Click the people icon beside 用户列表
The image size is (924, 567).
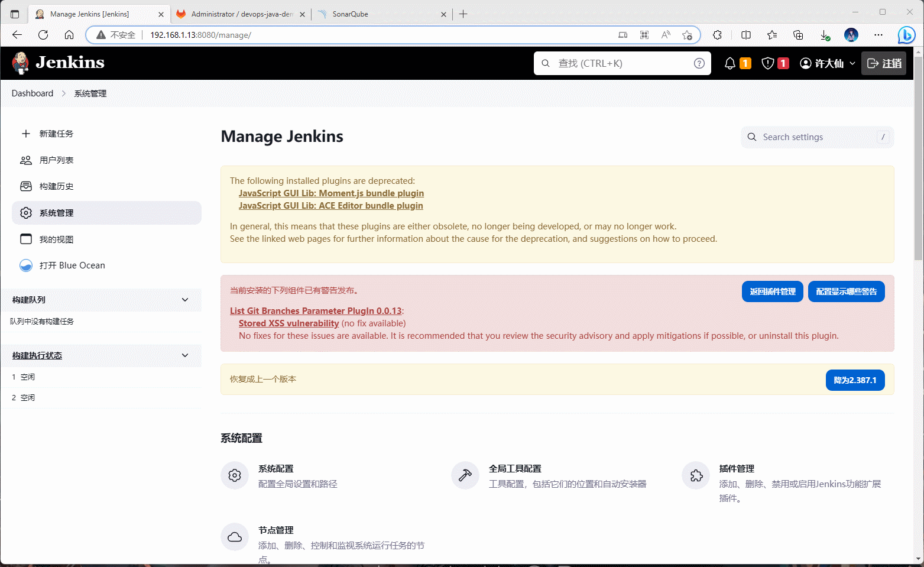pyautogui.click(x=26, y=160)
